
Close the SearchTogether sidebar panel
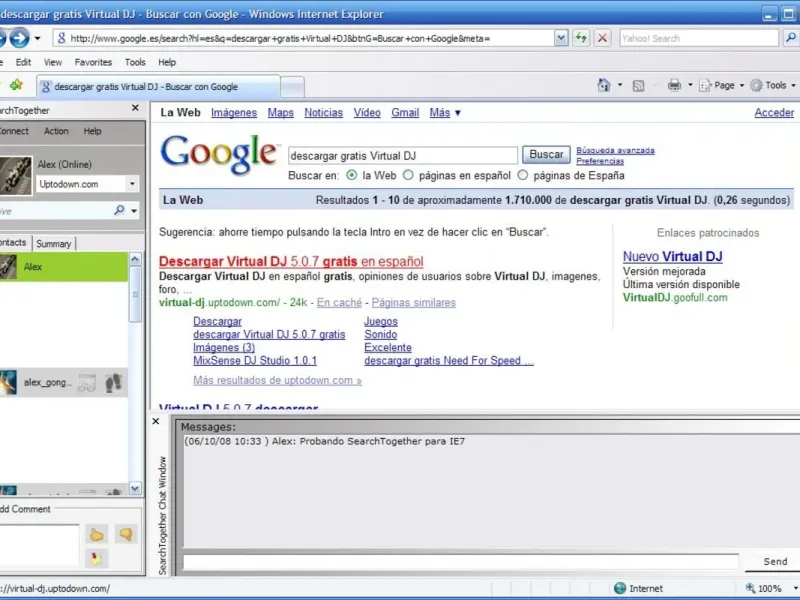click(135, 108)
